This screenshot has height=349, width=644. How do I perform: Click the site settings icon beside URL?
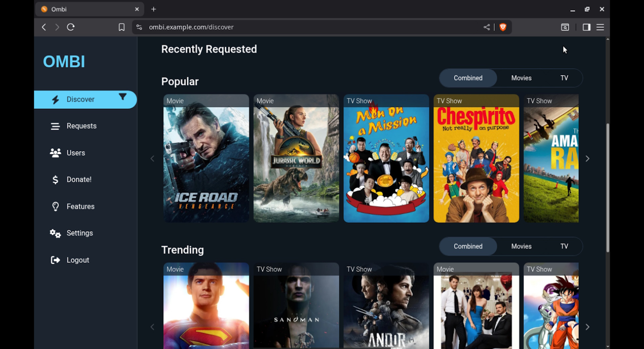(x=139, y=27)
